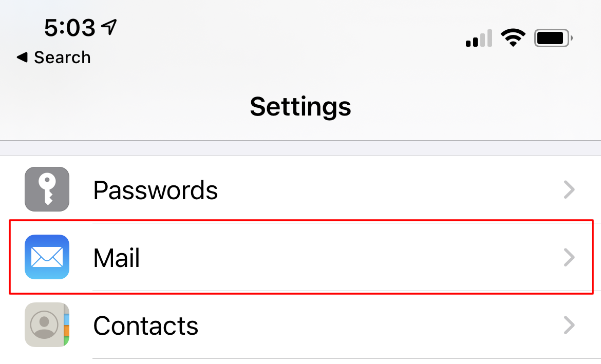Tap the Wi-Fi status icon

513,37
